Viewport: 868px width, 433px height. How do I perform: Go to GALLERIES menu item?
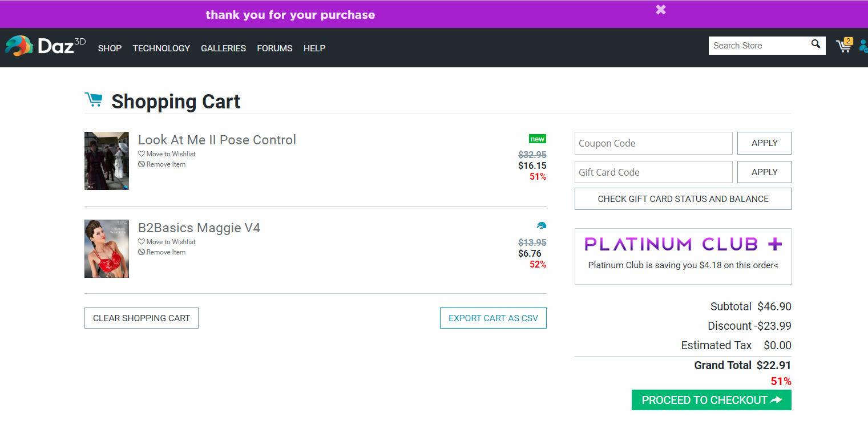[x=223, y=48]
